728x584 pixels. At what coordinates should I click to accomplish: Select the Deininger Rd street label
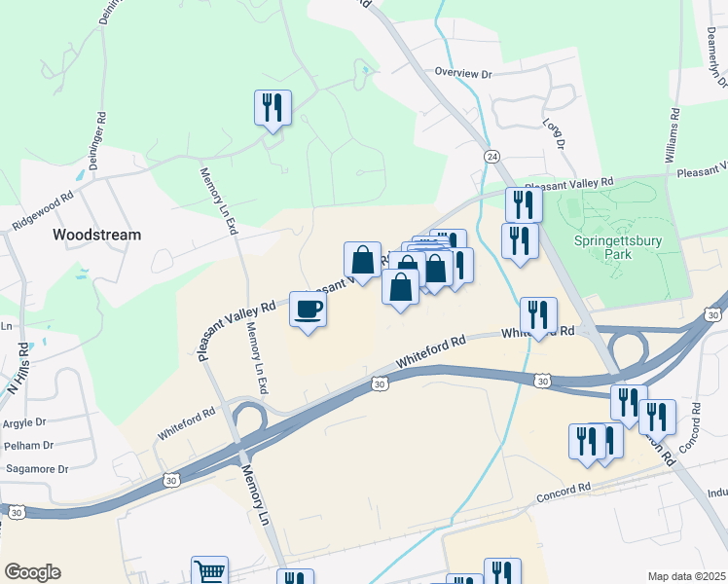point(98,141)
